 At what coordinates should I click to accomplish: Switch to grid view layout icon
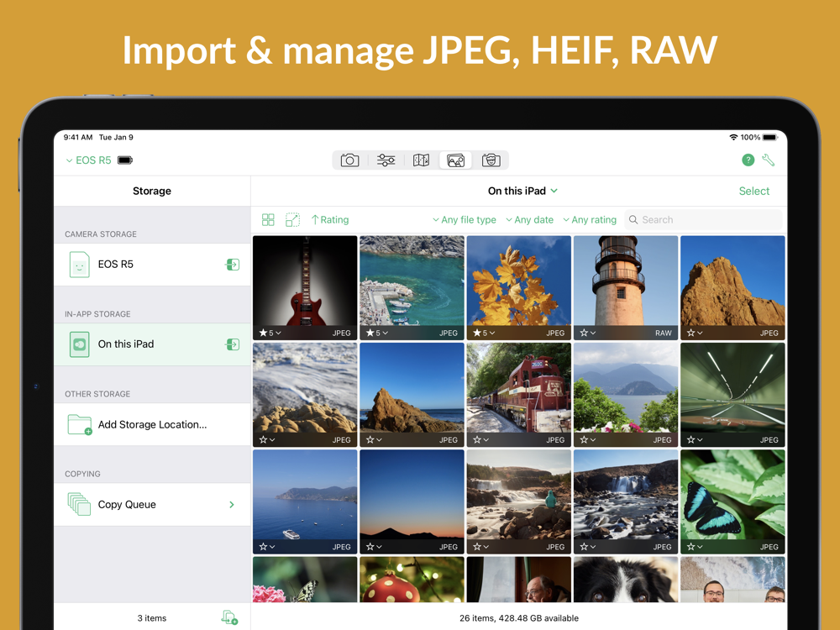(268, 219)
